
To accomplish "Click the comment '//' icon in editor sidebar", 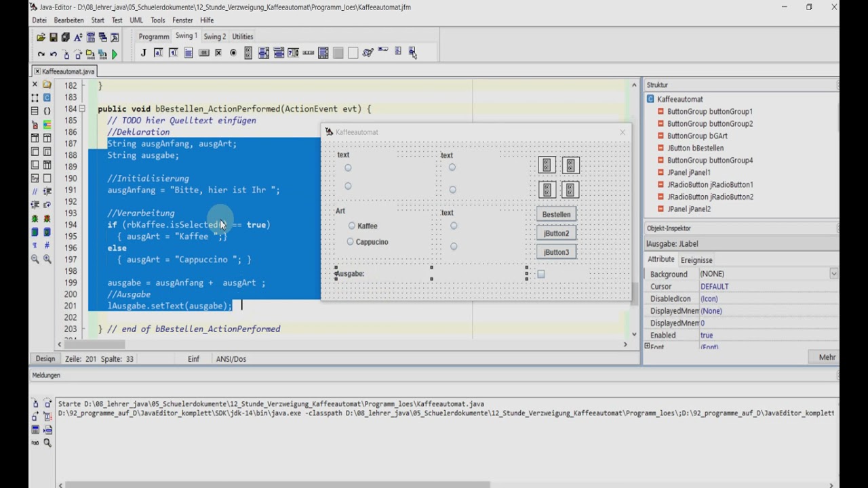I will coord(35,191).
